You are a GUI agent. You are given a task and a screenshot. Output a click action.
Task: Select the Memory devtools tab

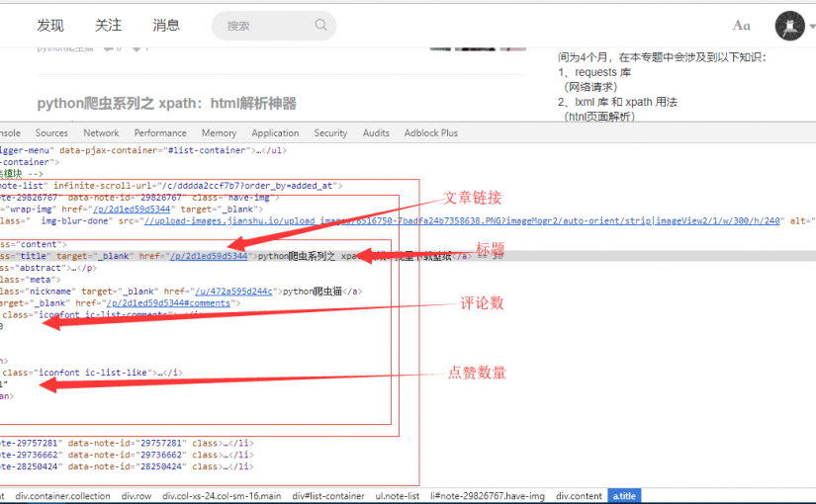pyautogui.click(x=219, y=132)
